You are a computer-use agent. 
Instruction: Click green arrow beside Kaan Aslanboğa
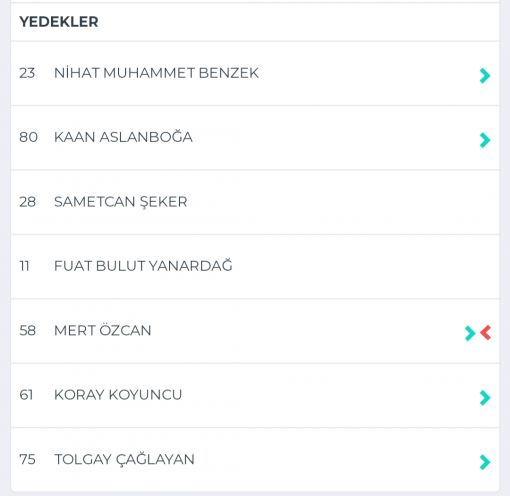pos(485,140)
